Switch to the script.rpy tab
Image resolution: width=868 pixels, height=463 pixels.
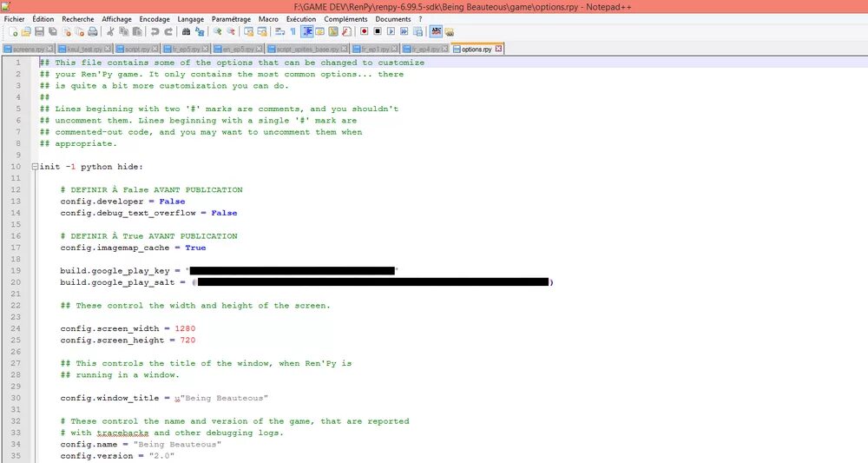pos(137,49)
